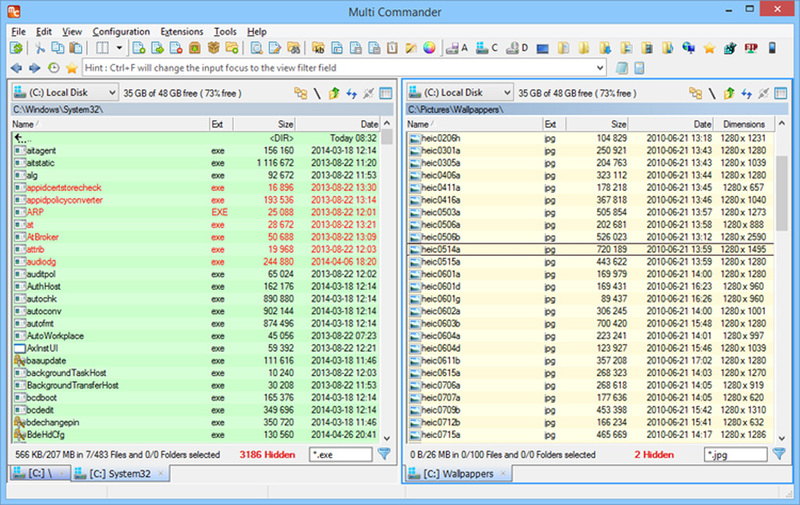
Task: Click the create new folder icon
Action: [x=232, y=48]
